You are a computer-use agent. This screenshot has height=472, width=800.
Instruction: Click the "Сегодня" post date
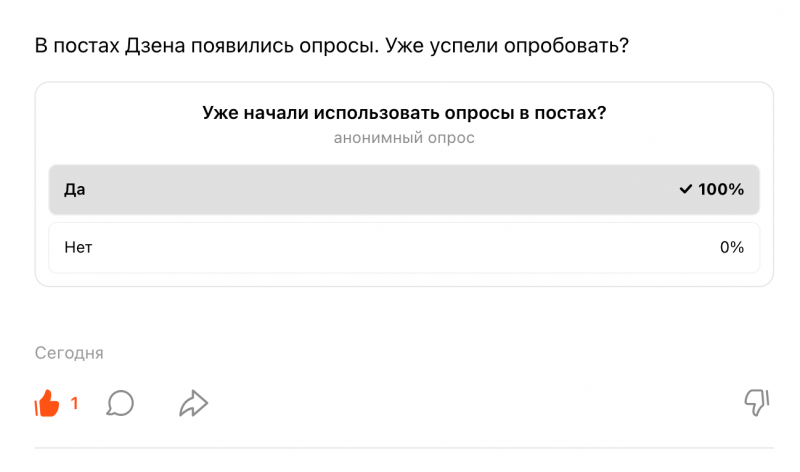pyautogui.click(x=69, y=353)
